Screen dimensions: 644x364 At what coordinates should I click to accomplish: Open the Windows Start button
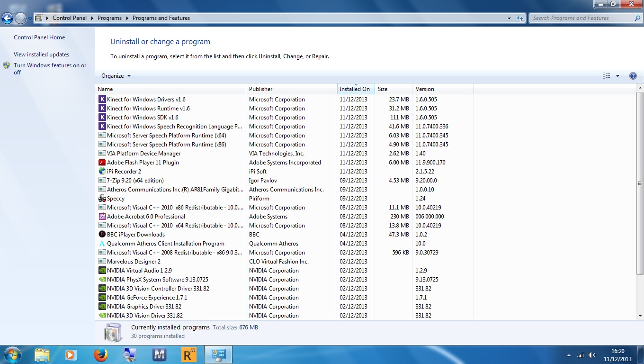tap(12, 355)
